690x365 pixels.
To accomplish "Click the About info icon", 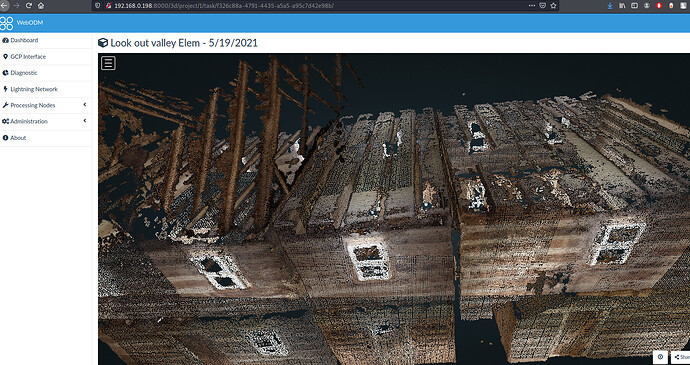I will coord(5,138).
